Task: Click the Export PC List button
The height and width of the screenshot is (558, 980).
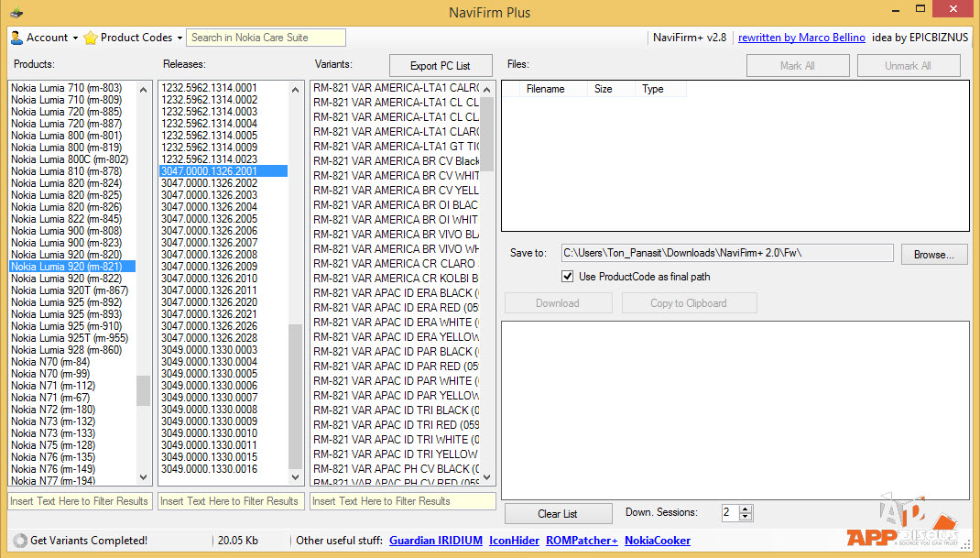Action: tap(440, 66)
